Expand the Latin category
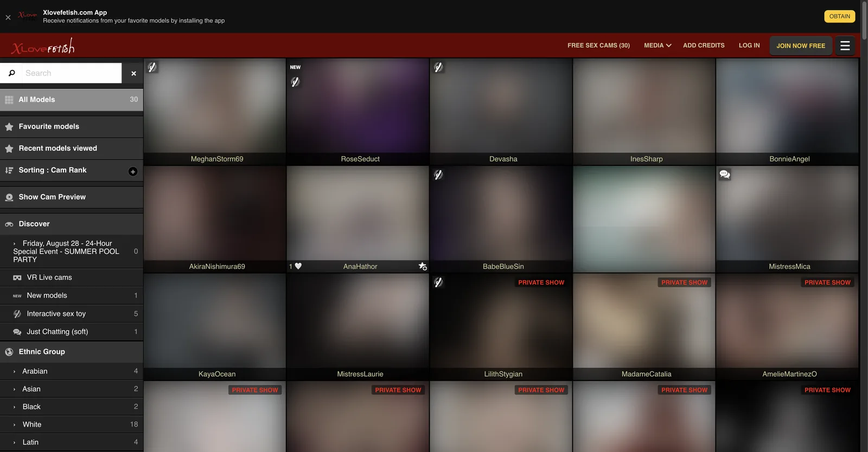The image size is (868, 452). pyautogui.click(x=72, y=442)
